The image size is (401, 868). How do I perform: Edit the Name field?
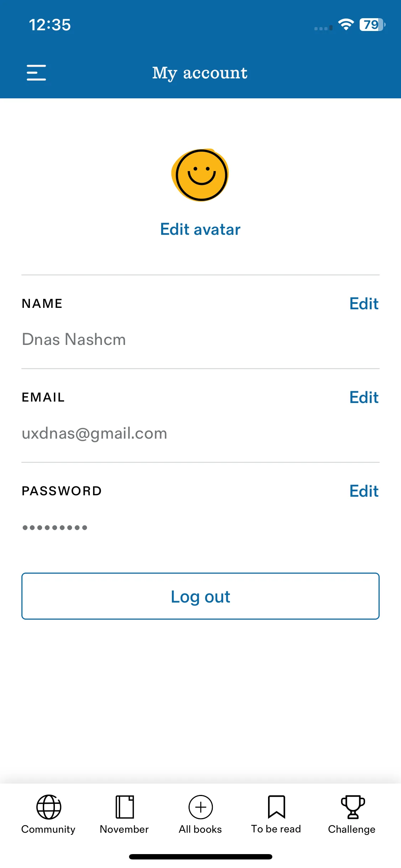pyautogui.click(x=364, y=304)
